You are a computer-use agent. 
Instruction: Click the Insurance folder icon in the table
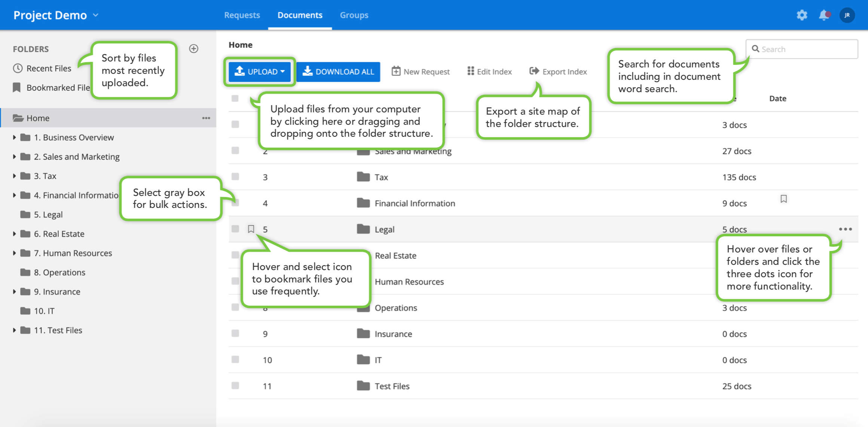point(363,333)
